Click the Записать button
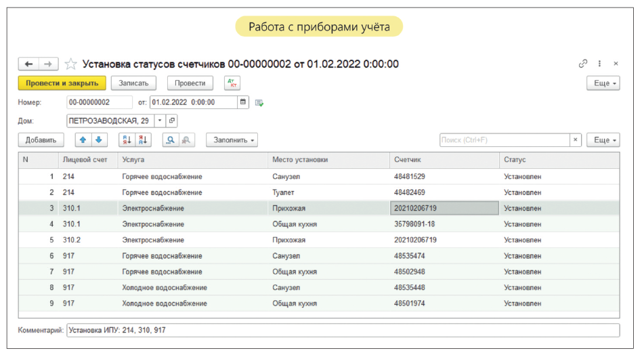 pos(133,83)
